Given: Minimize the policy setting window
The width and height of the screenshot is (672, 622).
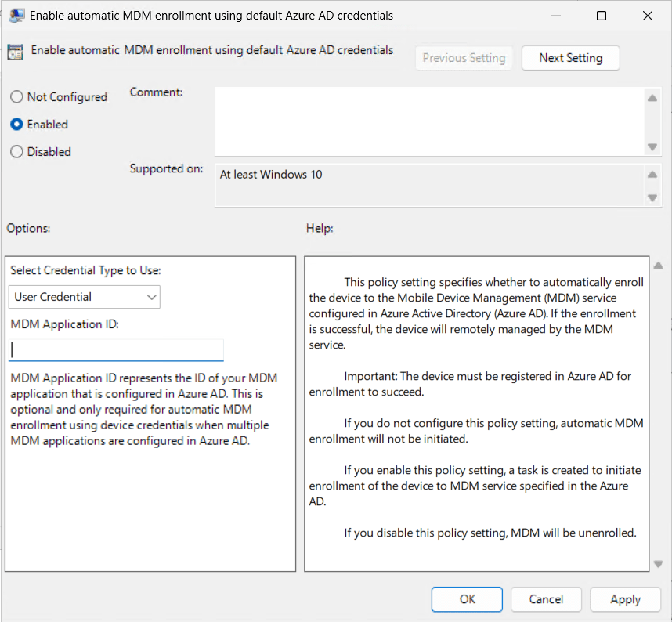Looking at the screenshot, I should (556, 16).
